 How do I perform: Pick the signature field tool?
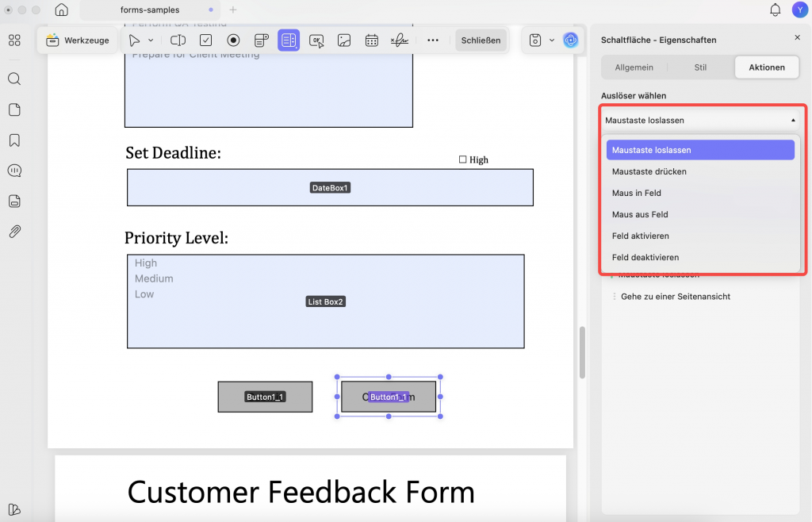tap(400, 40)
